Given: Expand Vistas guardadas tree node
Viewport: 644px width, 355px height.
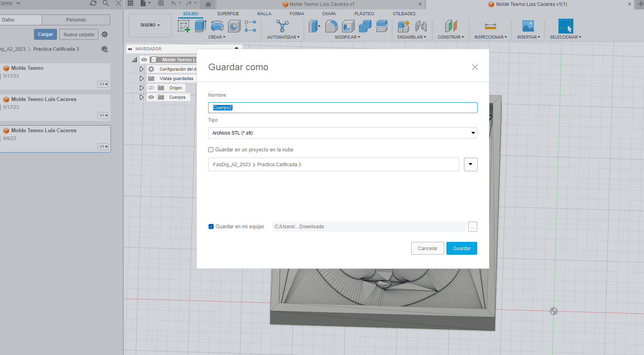Looking at the screenshot, I should (x=141, y=78).
